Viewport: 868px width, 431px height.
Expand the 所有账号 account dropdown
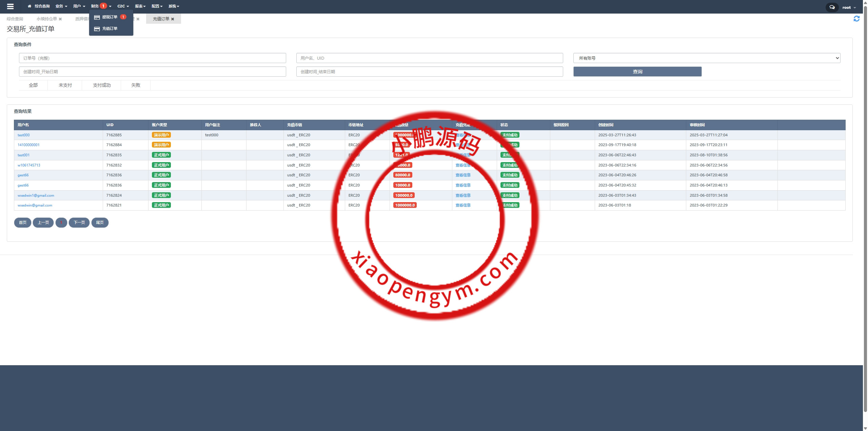[707, 58]
